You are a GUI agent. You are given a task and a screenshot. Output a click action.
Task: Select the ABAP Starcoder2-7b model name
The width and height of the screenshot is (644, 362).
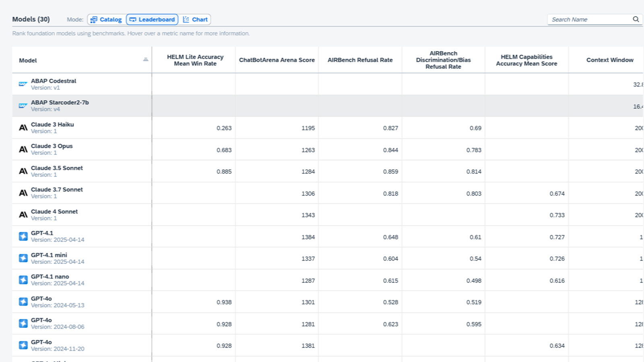pyautogui.click(x=60, y=103)
